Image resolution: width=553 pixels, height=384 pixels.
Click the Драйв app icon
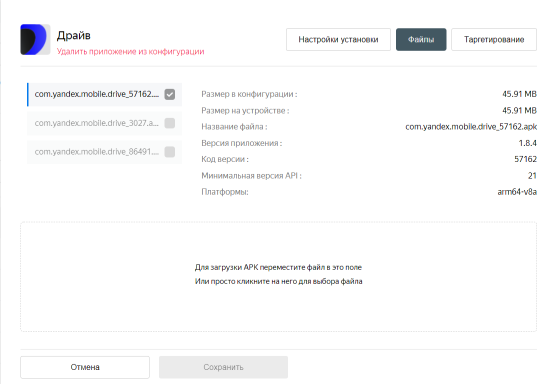[35, 39]
